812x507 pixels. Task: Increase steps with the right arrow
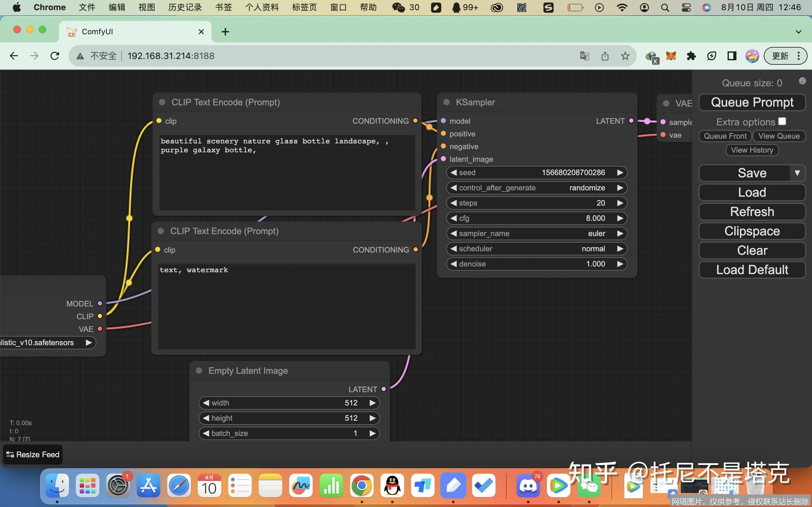[620, 203]
